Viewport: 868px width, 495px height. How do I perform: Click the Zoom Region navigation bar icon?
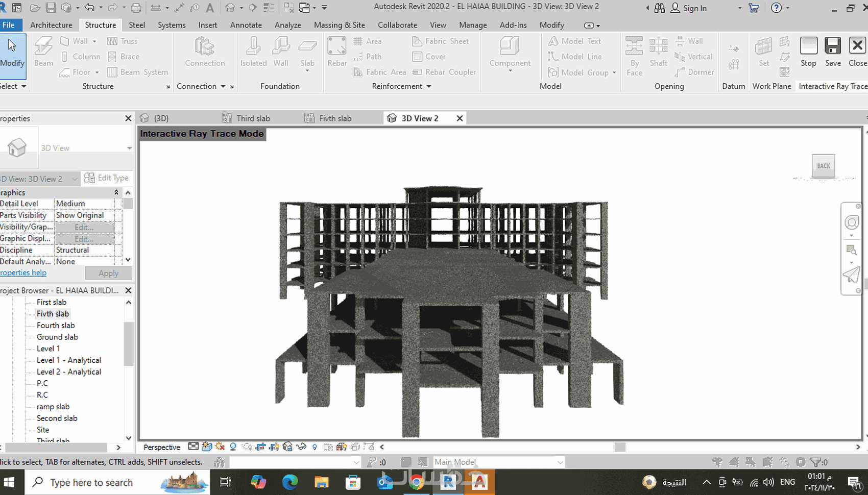click(x=851, y=250)
